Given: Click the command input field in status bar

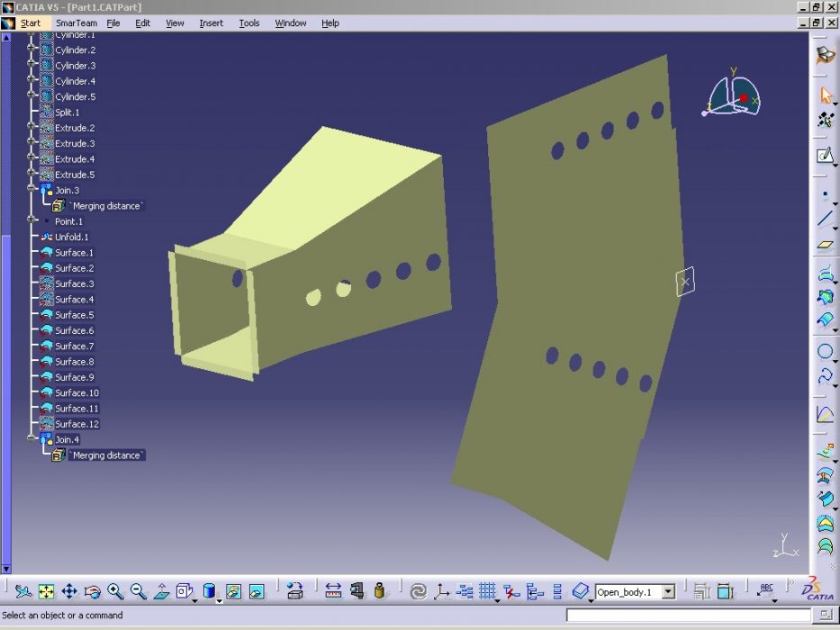Looking at the screenshot, I should 687,615.
